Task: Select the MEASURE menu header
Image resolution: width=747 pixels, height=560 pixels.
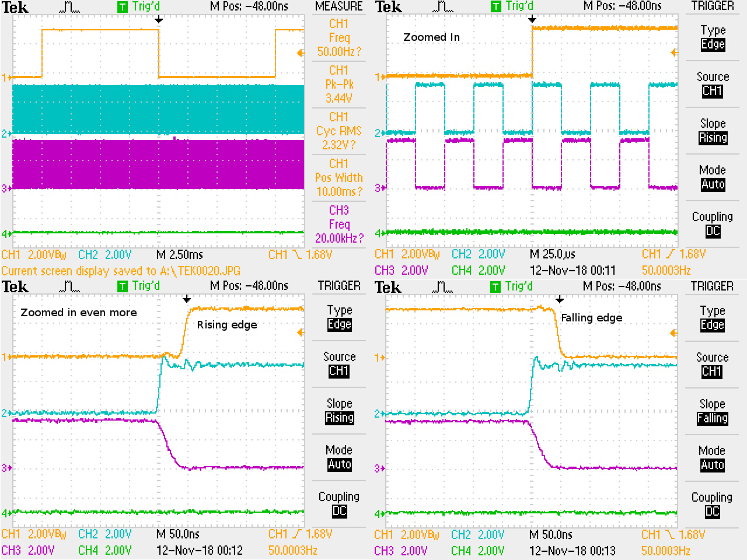Action: click(x=339, y=6)
